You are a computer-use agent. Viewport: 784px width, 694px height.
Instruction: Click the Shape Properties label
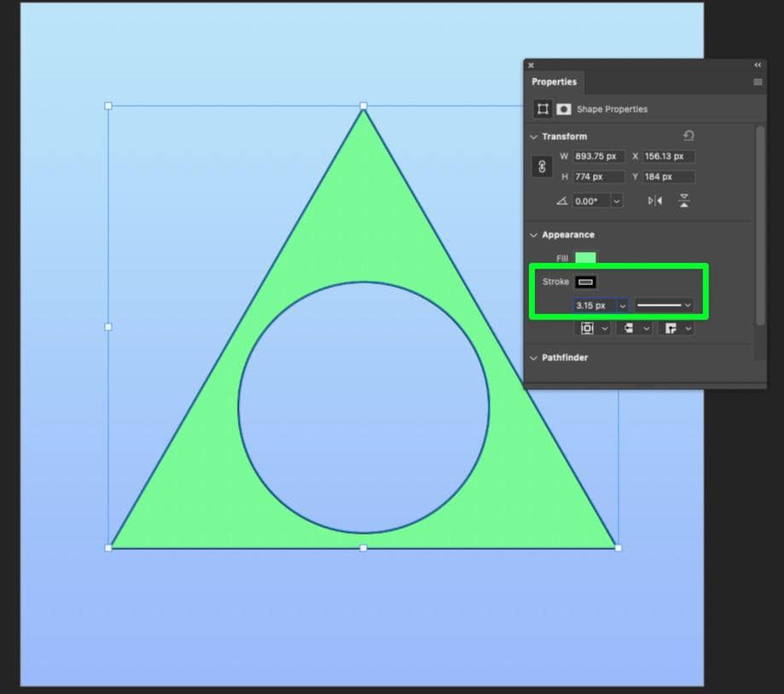click(612, 109)
